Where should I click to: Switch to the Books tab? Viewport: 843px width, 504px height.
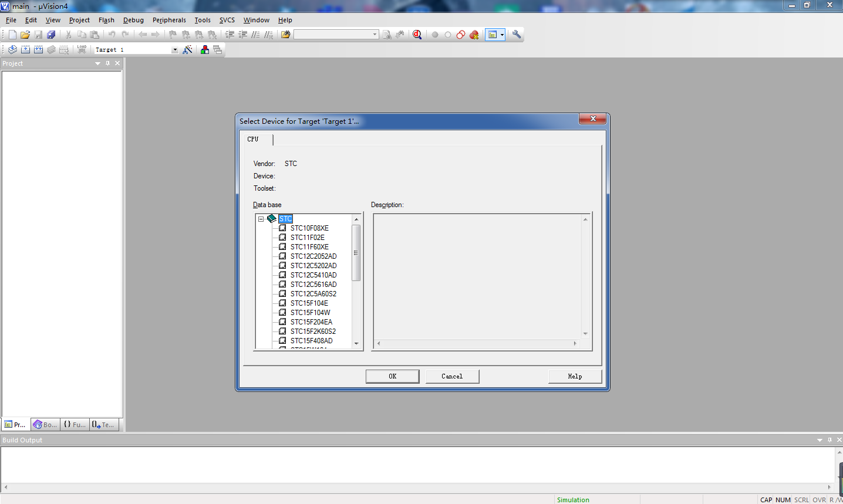pos(45,424)
